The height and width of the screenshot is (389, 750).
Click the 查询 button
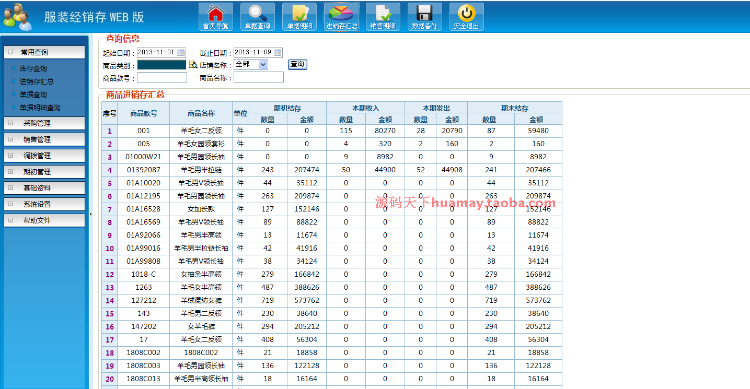pos(297,64)
